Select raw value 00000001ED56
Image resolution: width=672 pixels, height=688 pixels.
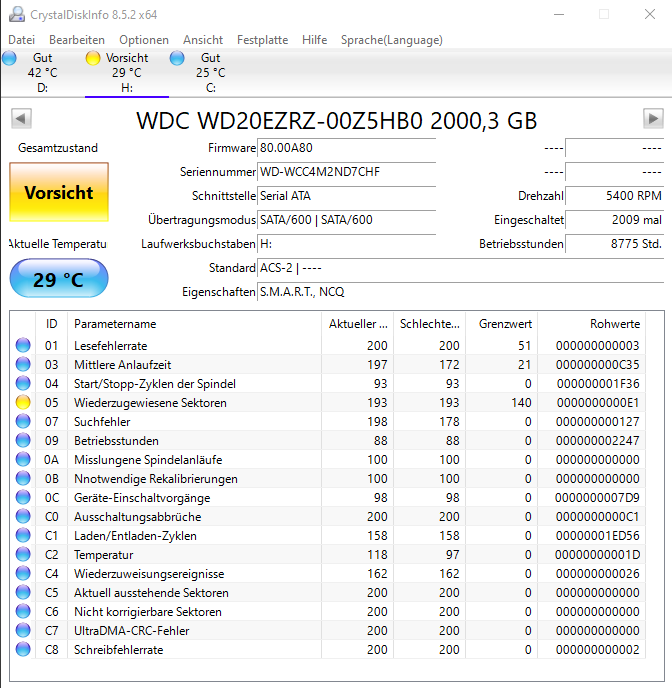tap(597, 535)
